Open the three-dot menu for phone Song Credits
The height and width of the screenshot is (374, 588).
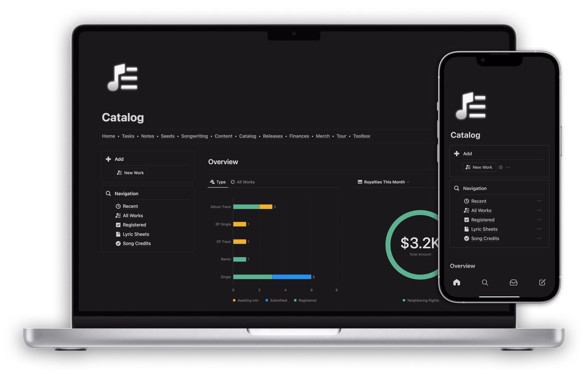click(539, 238)
